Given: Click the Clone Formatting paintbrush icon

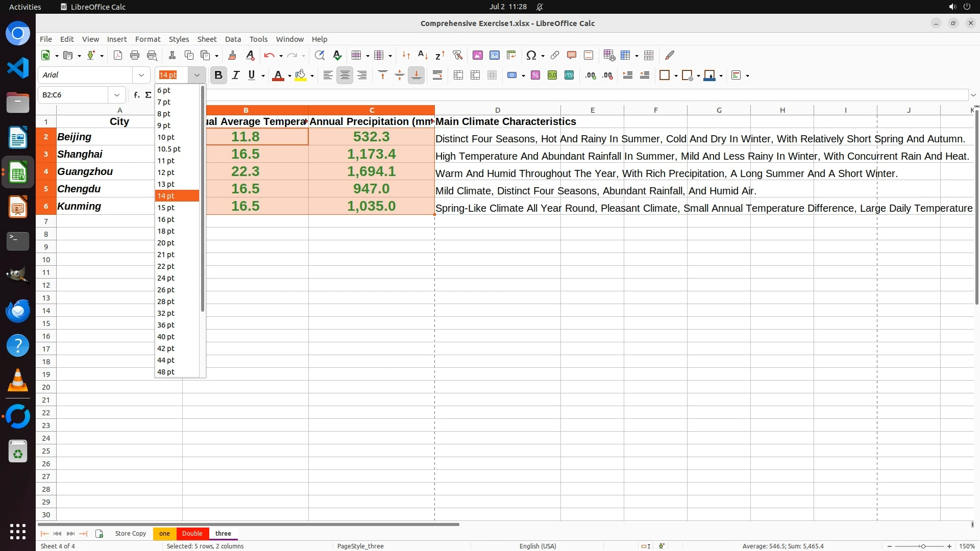Looking at the screenshot, I should point(232,55).
